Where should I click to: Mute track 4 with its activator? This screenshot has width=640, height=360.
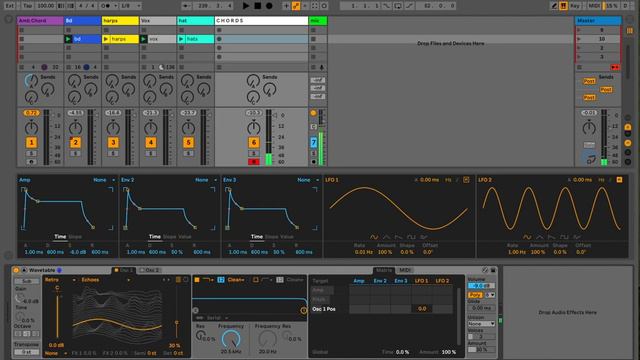151,142
